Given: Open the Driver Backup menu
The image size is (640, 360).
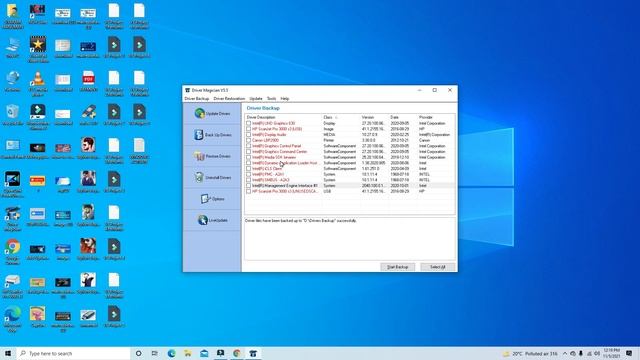Looking at the screenshot, I should coord(197,99).
